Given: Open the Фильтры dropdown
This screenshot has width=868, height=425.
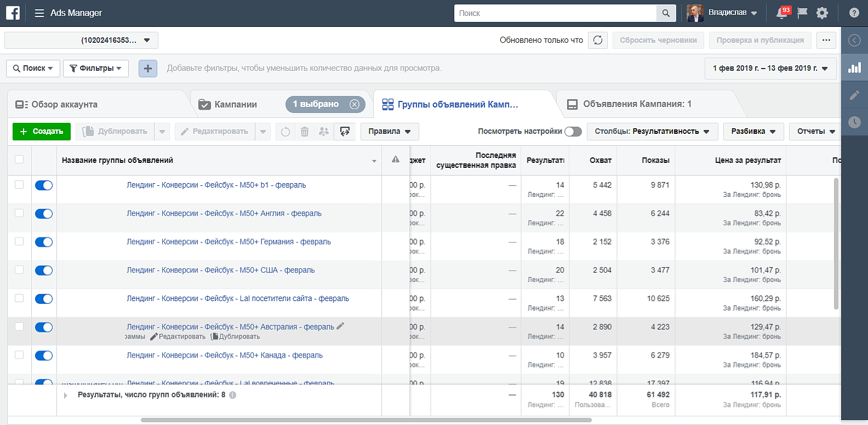Looking at the screenshot, I should point(96,69).
